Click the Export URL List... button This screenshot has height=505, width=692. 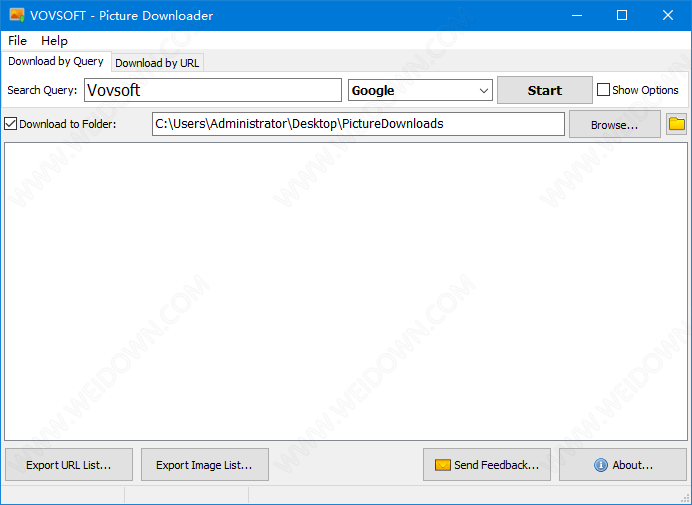point(69,465)
